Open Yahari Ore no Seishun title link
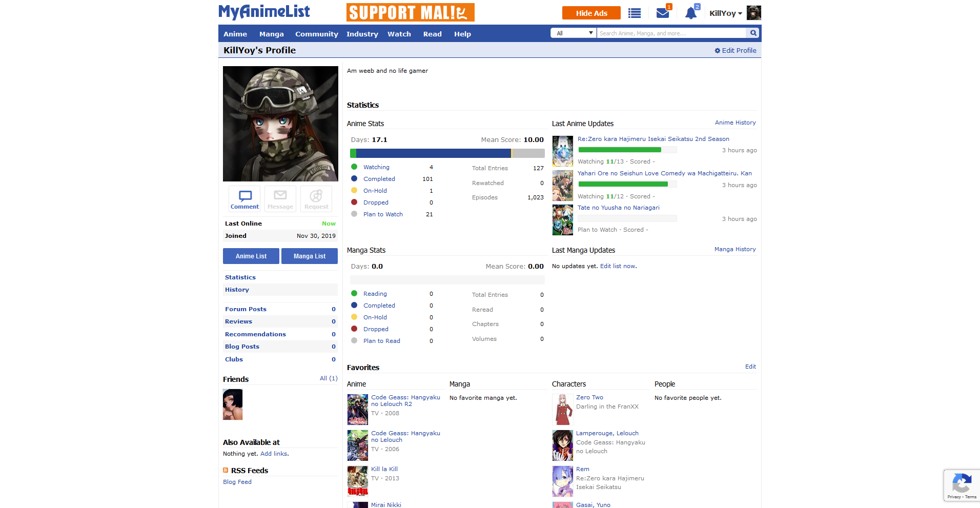980x508 pixels. click(x=665, y=173)
